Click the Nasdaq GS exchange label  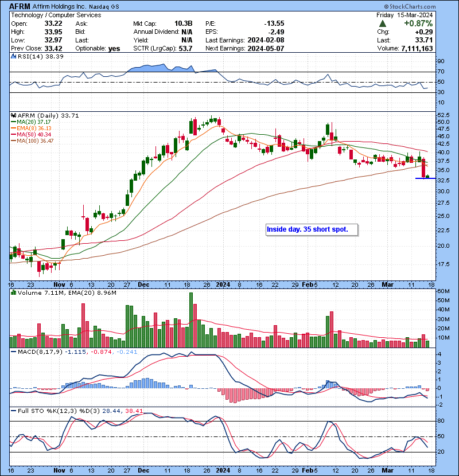(x=104, y=7)
